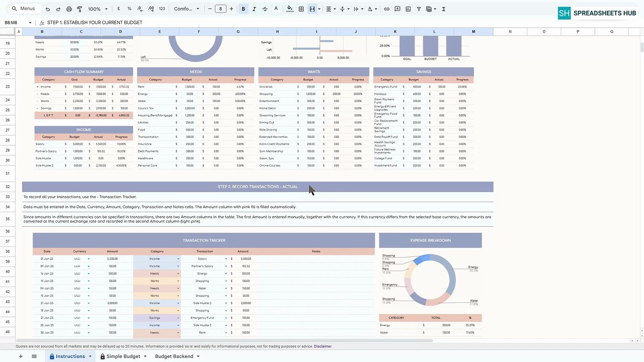Open Emergency Fund transaction dropdown
Image resolution: width=644 pixels, height=362 pixels.
225,318
